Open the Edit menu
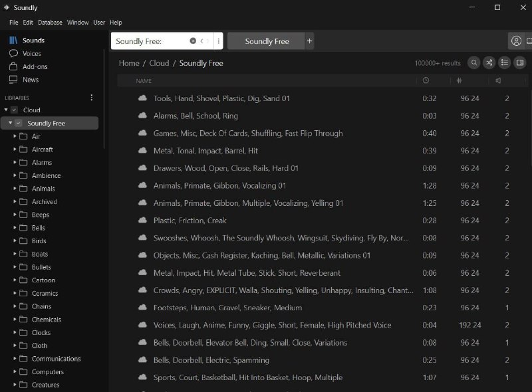 [28, 23]
